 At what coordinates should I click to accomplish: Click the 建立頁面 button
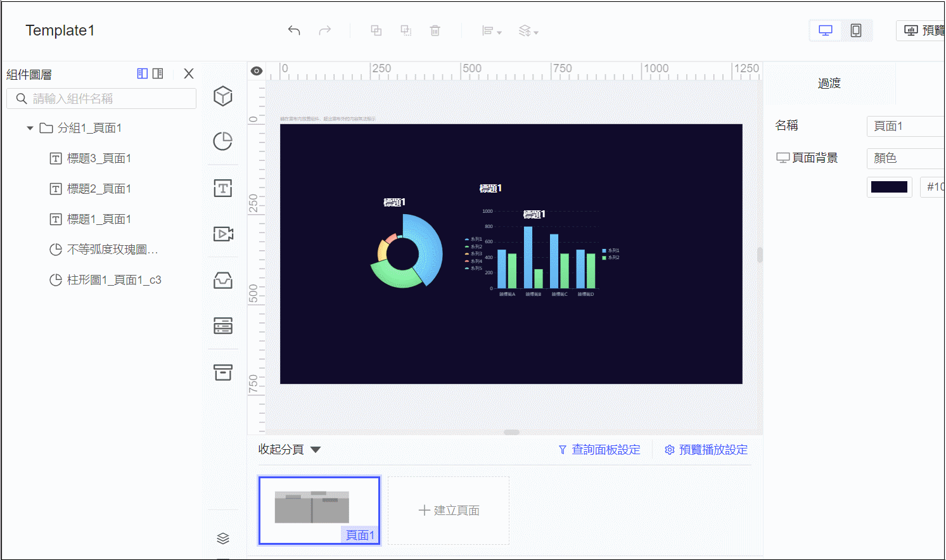[449, 511]
